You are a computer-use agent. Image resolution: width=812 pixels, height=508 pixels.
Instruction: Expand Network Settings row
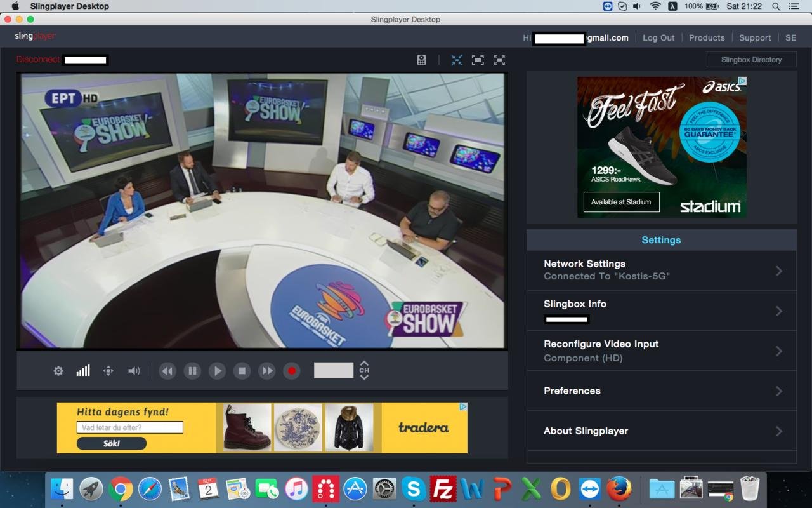coord(662,271)
